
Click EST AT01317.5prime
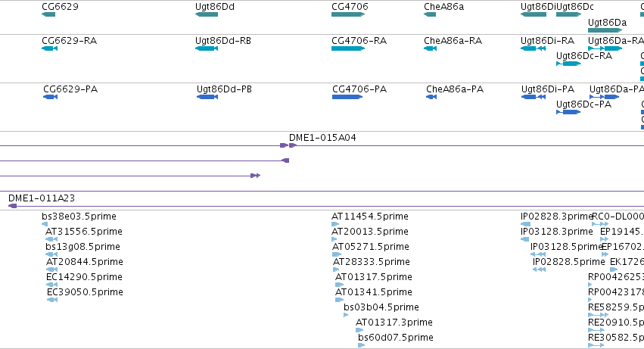point(374,277)
